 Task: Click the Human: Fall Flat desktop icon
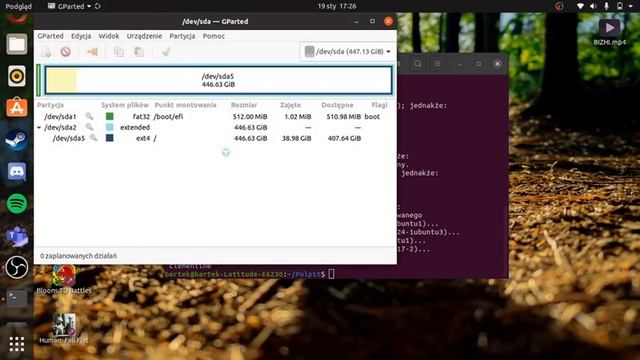tap(64, 329)
